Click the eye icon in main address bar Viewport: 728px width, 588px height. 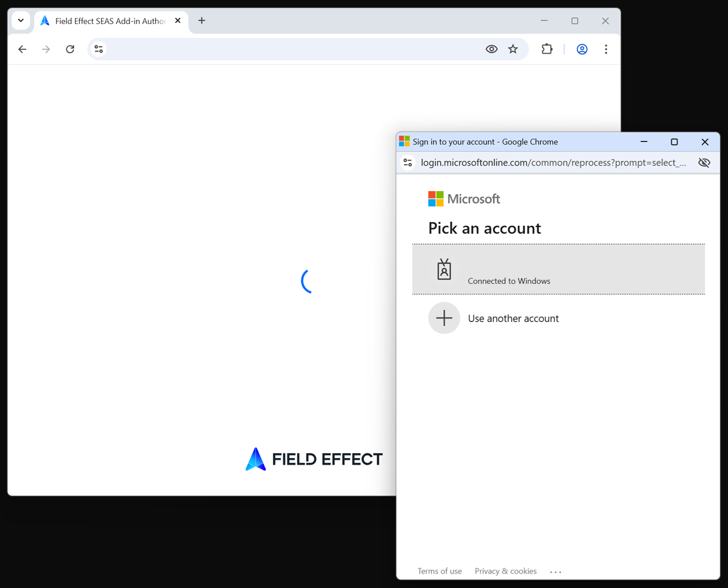pos(491,49)
